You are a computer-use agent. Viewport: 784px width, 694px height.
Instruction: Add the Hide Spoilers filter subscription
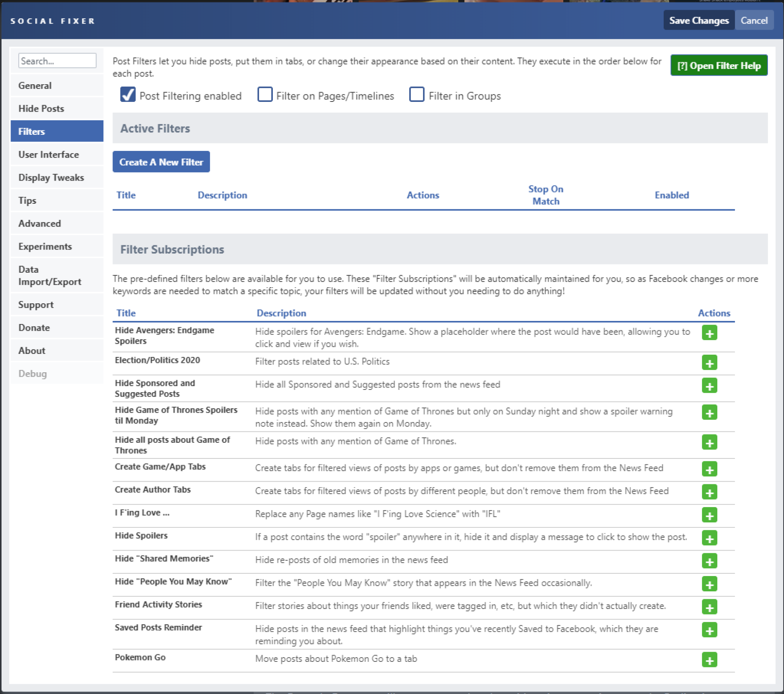click(709, 538)
